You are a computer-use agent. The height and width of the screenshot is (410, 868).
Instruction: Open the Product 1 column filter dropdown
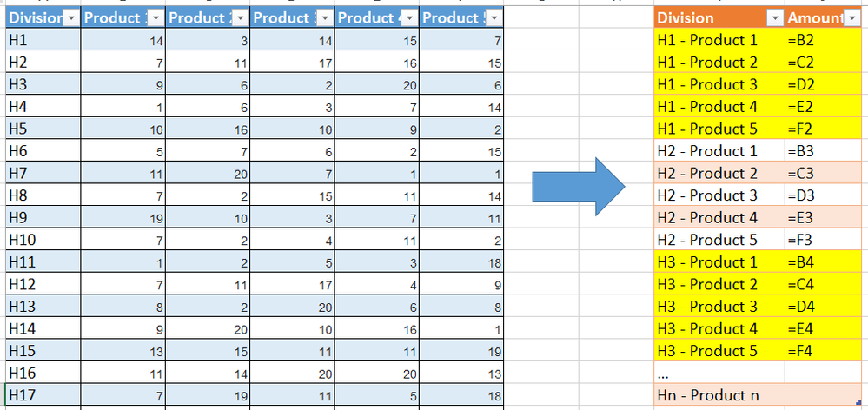click(x=156, y=19)
